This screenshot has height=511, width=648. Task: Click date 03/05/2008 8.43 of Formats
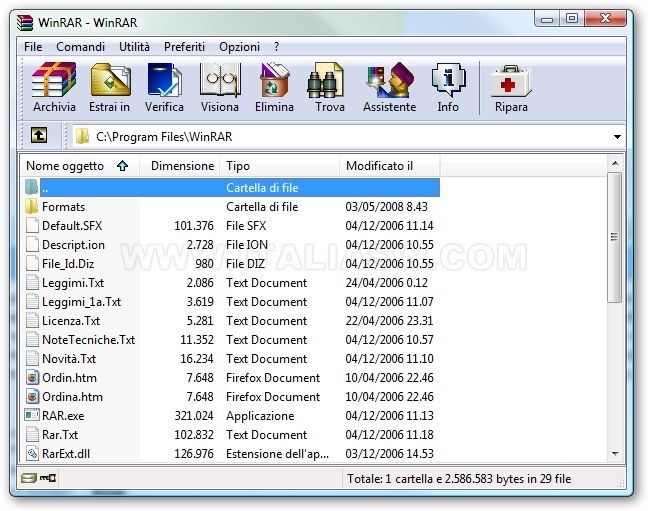(x=386, y=206)
